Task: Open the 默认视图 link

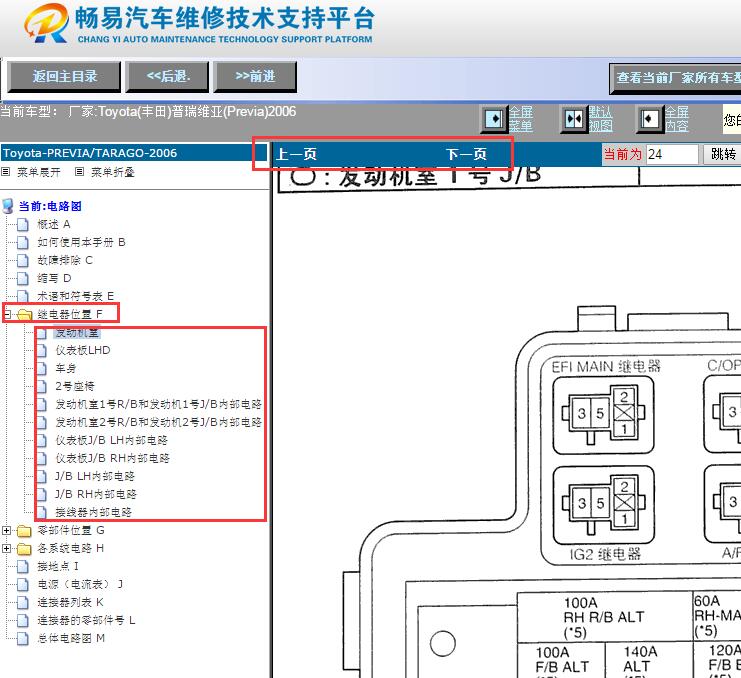Action: (x=601, y=119)
